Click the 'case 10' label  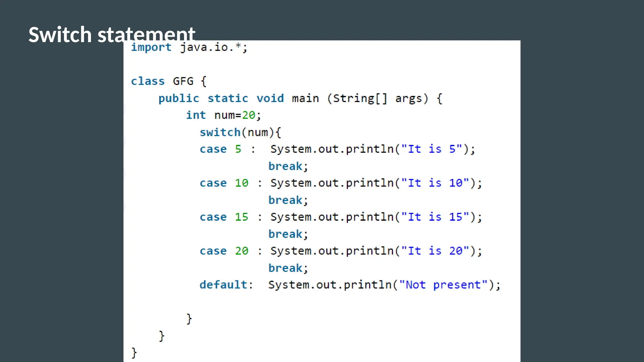(x=224, y=183)
